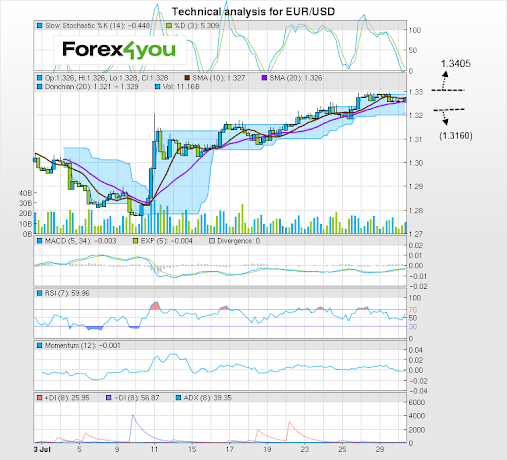Click the -DI (8) purple legend square

109,398
